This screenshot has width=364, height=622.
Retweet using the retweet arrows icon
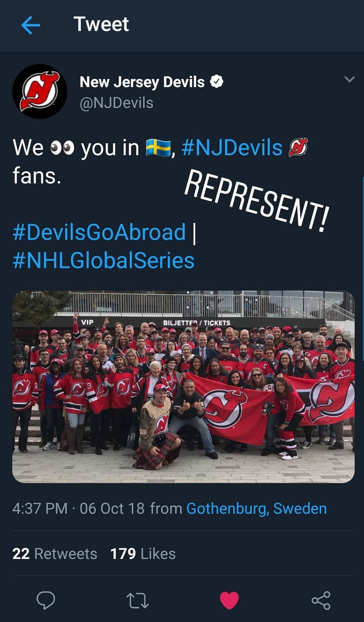137,600
